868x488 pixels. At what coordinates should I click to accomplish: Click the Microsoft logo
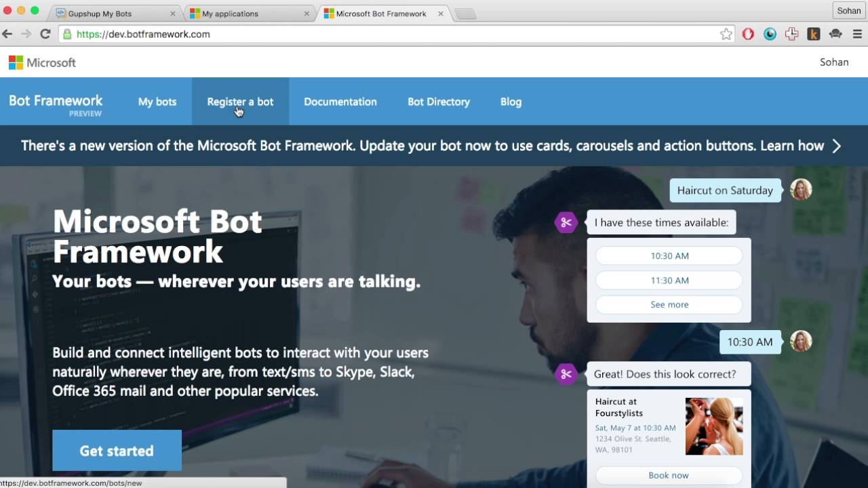[42, 62]
